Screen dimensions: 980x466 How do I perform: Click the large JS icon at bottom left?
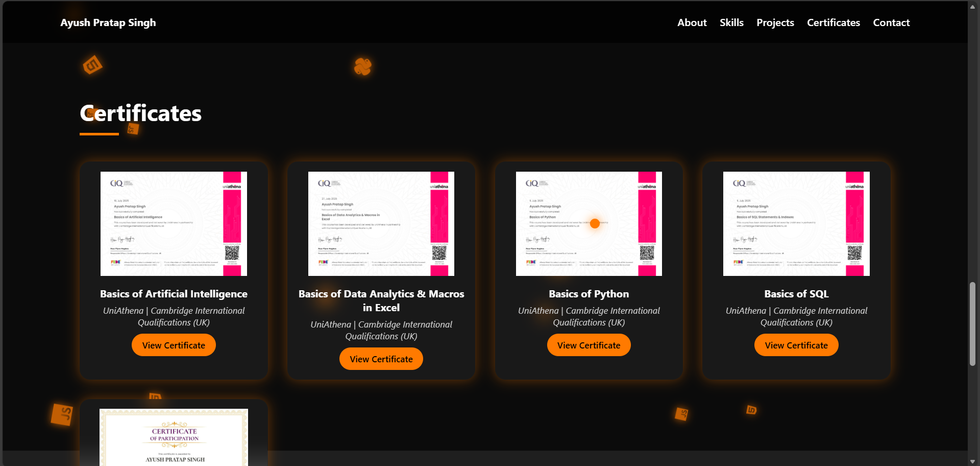[62, 414]
